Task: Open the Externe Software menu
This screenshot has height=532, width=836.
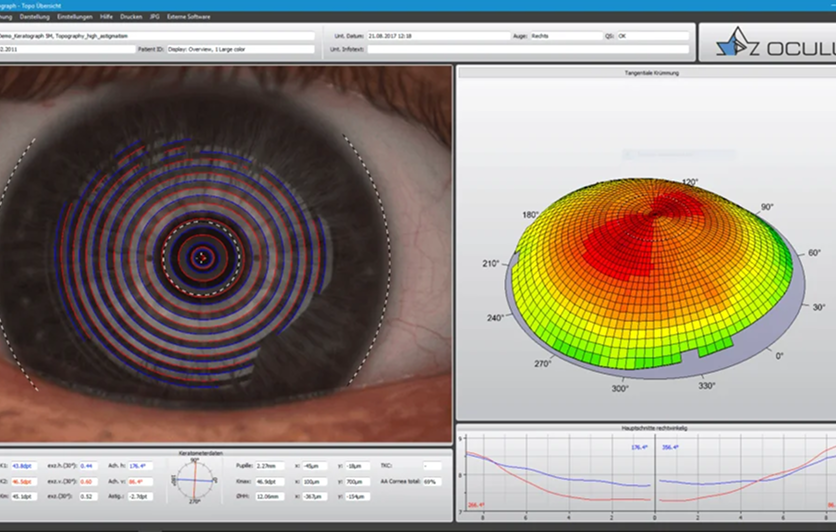Action: [189, 17]
